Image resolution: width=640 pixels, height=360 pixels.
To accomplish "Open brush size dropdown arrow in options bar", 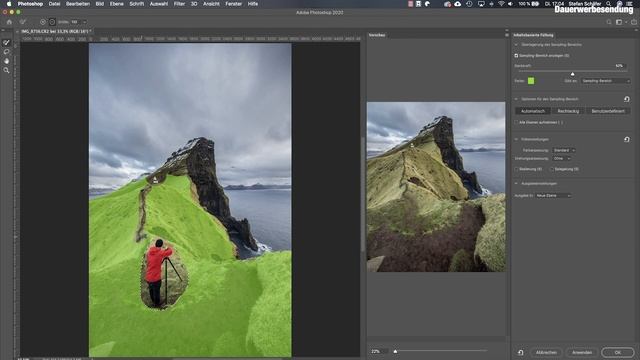I will click(x=84, y=22).
